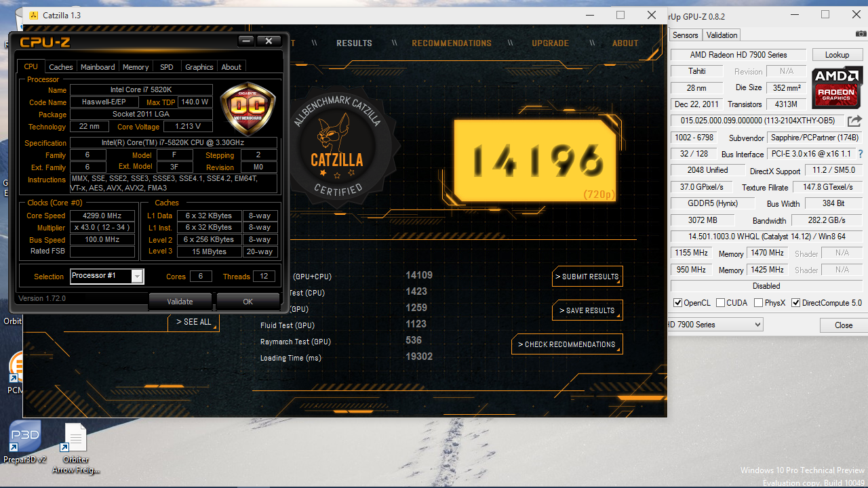This screenshot has height=488, width=868.
Task: Click the Bus Speed 100.0 MHz value
Action: 102,240
